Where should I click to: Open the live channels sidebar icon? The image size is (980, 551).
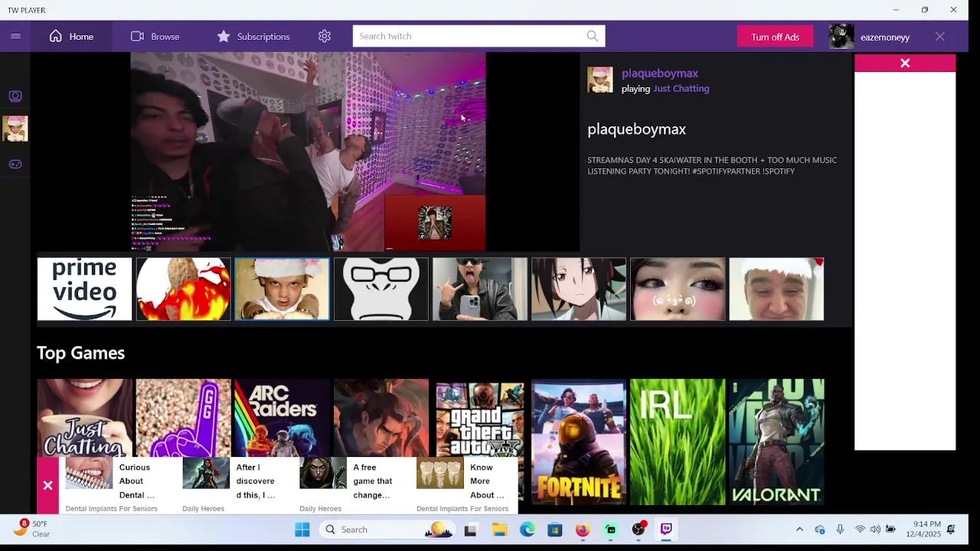click(15, 96)
